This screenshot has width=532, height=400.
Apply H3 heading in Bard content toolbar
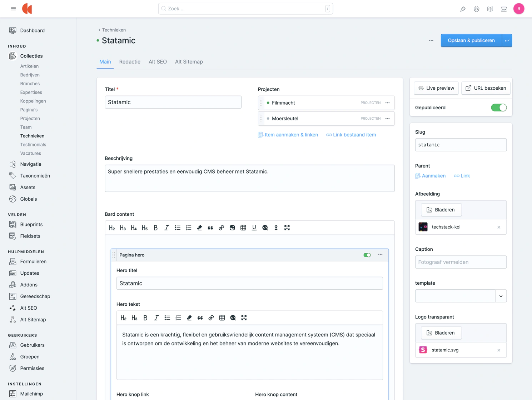123,228
